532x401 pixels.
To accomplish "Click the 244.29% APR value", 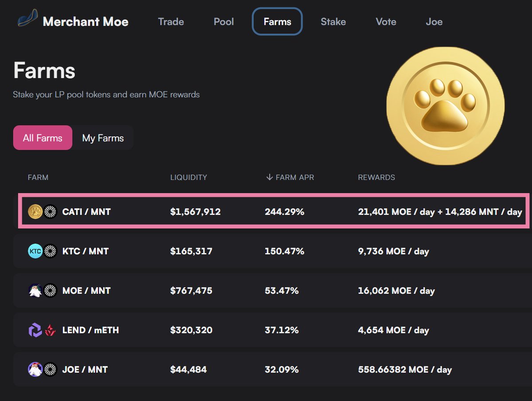I will pyautogui.click(x=285, y=212).
